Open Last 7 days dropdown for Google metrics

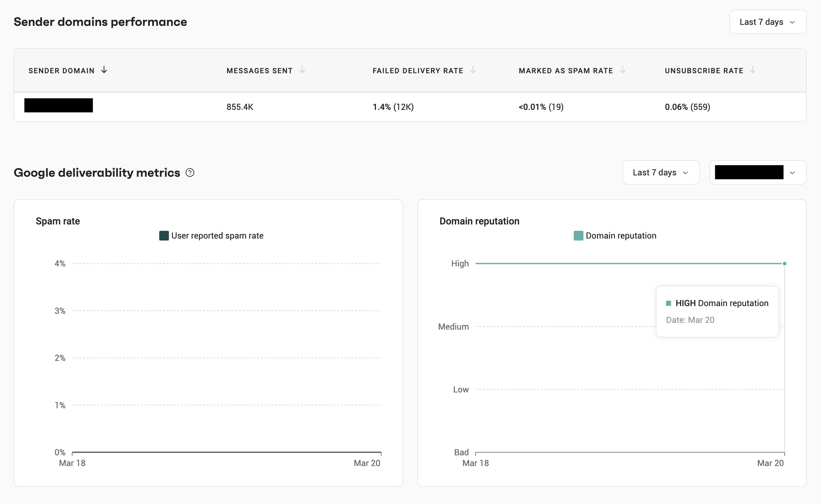click(661, 173)
